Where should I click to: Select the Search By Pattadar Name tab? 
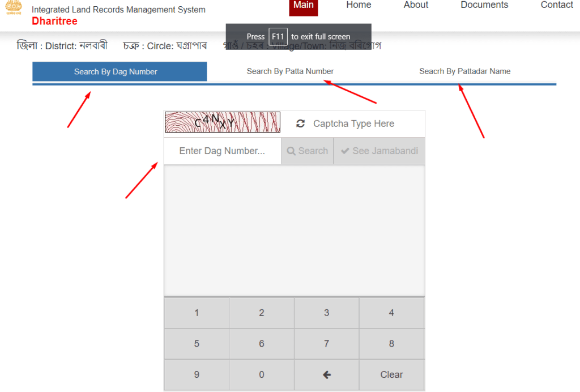tap(464, 71)
